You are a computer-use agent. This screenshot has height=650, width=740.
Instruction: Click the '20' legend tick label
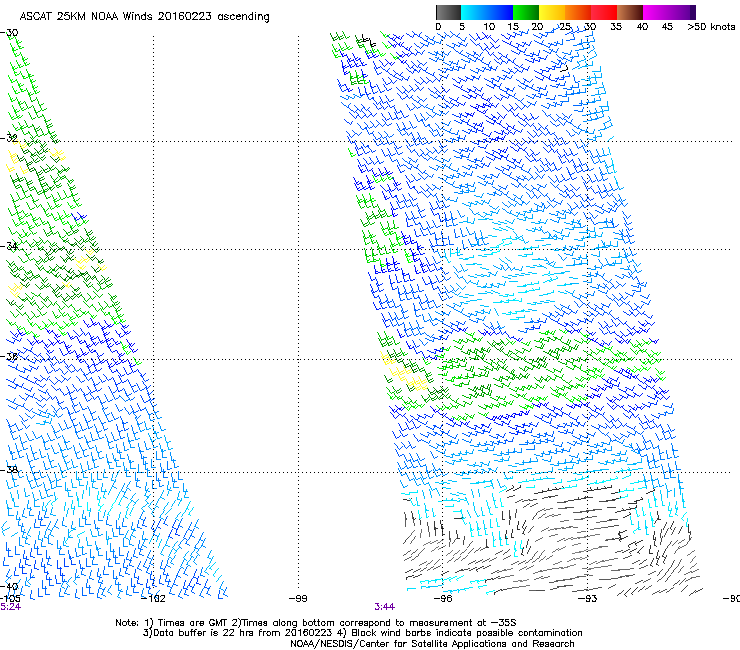click(537, 27)
